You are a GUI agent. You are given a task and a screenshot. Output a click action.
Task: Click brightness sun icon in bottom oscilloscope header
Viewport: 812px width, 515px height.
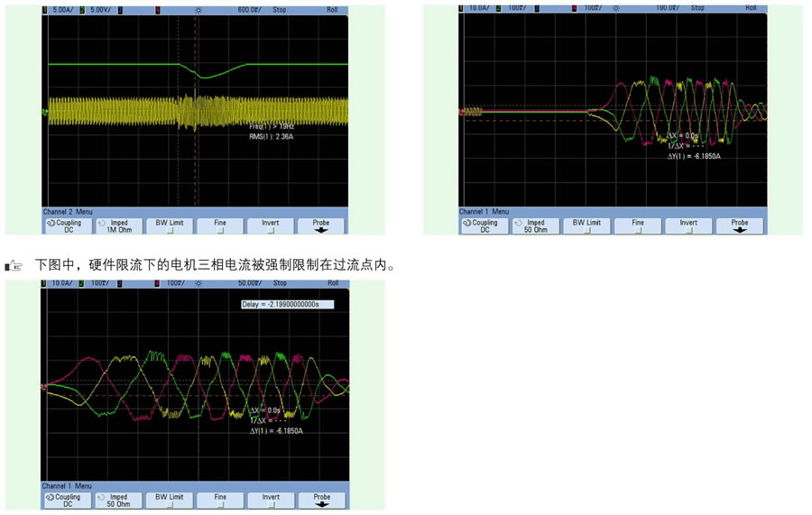[198, 283]
